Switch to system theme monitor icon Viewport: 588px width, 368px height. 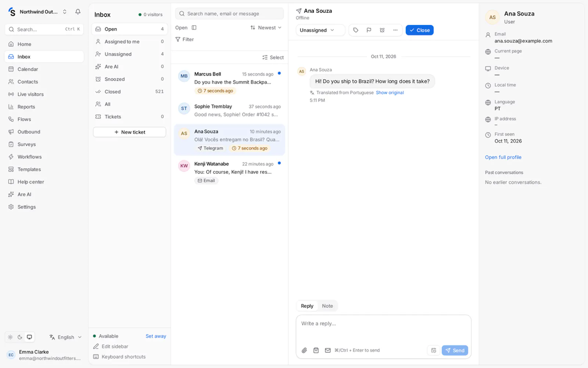coord(29,337)
